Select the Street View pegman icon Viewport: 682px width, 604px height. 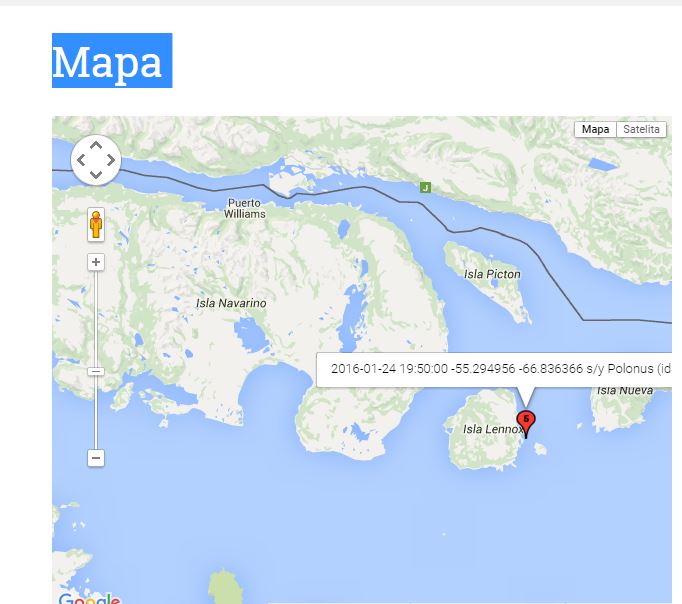[x=96, y=224]
